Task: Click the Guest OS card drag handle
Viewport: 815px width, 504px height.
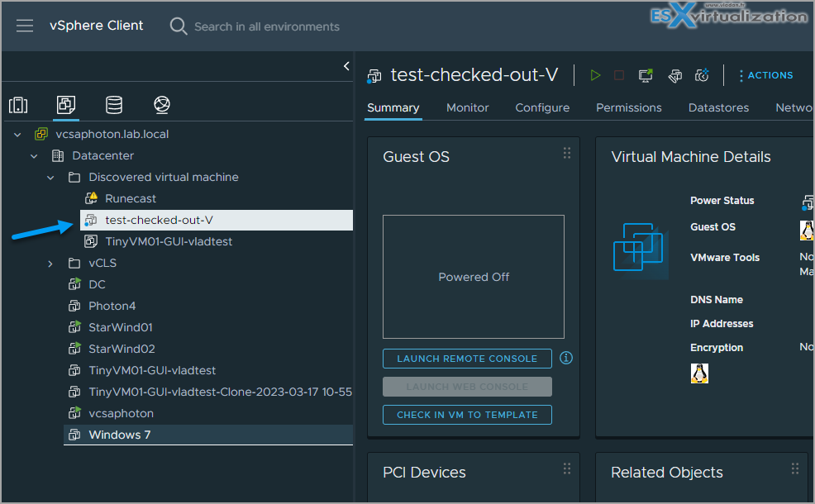Action: [566, 153]
